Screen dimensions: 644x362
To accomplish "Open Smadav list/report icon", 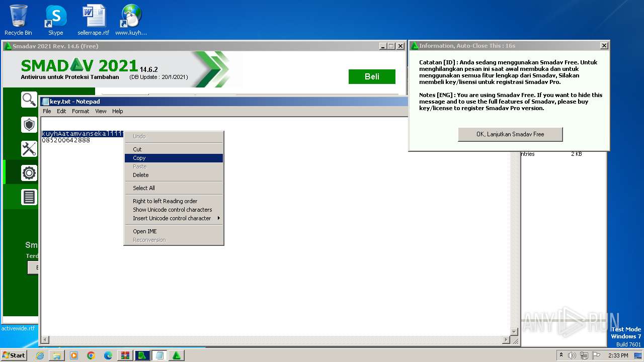I will 29,197.
